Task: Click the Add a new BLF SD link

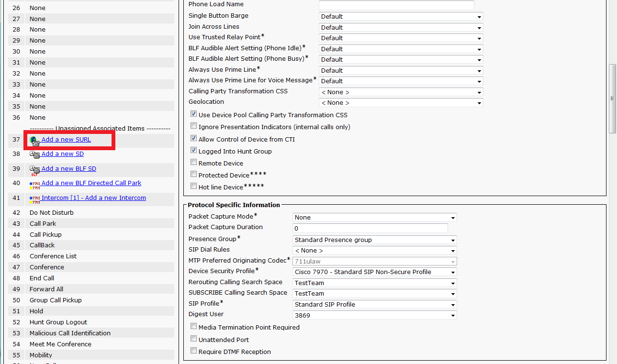Action: [x=69, y=169]
